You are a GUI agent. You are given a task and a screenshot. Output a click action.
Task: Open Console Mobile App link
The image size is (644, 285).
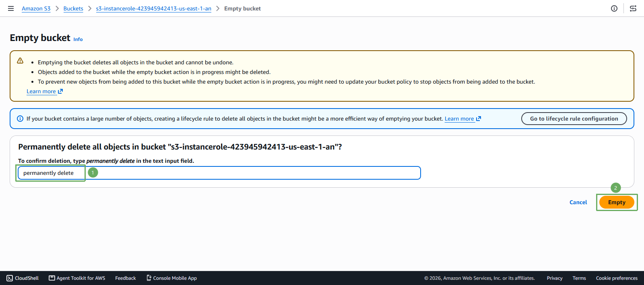(171, 278)
